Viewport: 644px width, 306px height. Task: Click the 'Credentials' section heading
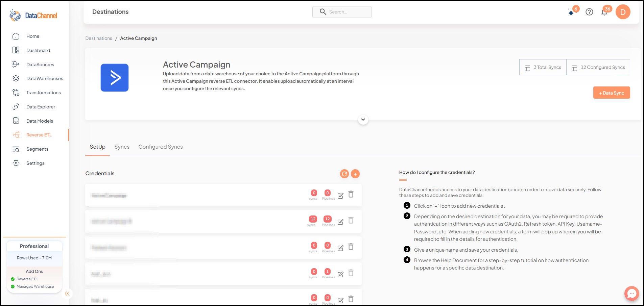click(100, 174)
